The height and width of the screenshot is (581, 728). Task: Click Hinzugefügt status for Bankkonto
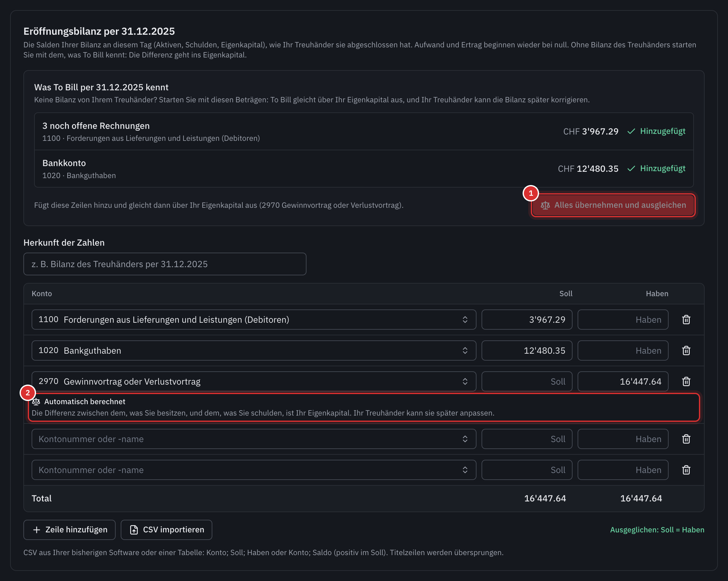[x=656, y=168]
